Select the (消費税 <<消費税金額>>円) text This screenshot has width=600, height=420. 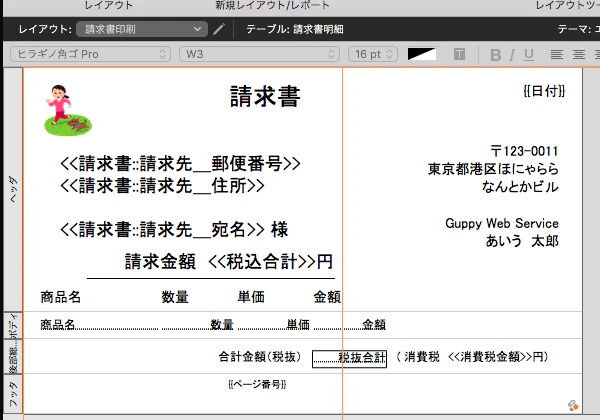472,357
